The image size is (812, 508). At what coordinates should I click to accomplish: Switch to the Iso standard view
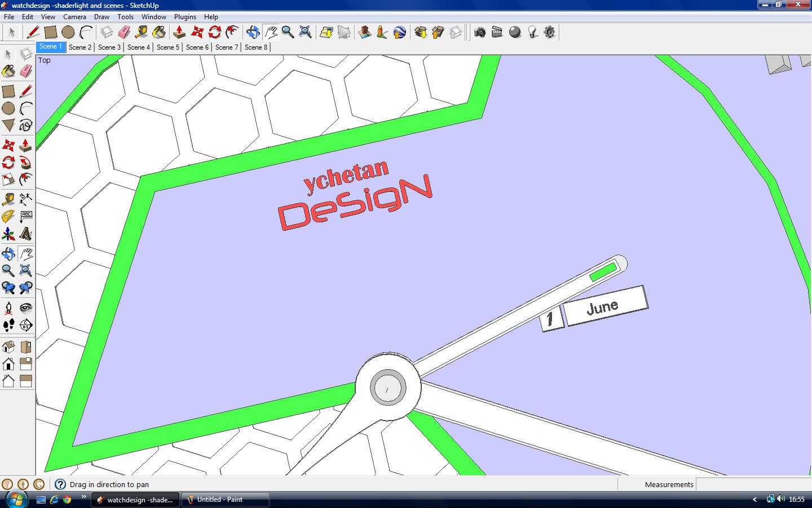(8, 347)
